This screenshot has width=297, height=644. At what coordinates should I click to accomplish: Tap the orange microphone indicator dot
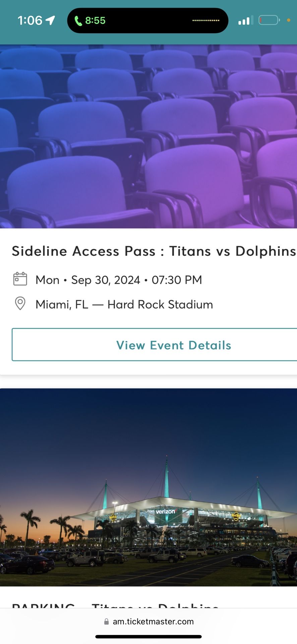pos(289,20)
